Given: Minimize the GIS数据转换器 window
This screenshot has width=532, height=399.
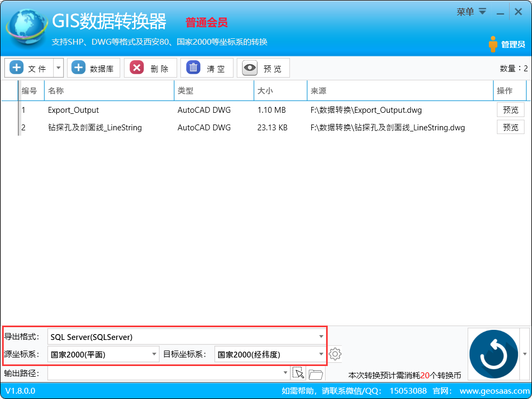Looking at the screenshot, I should coord(500,13).
